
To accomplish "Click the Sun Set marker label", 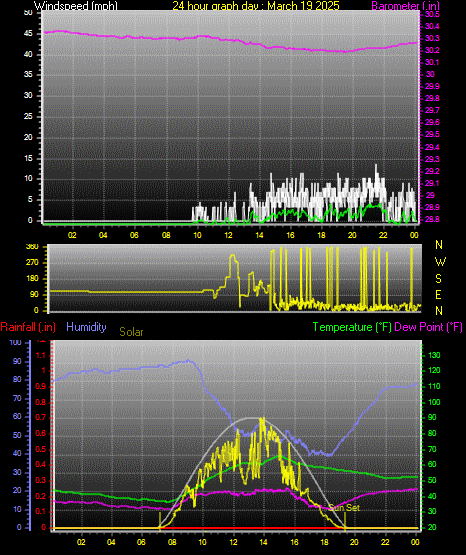I will pyautogui.click(x=344, y=508).
